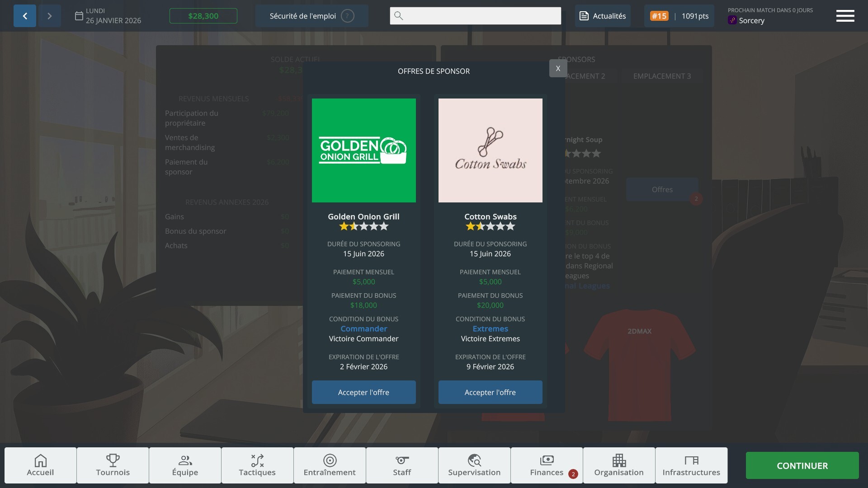Open the Supervisation scouting tab

coord(474,465)
